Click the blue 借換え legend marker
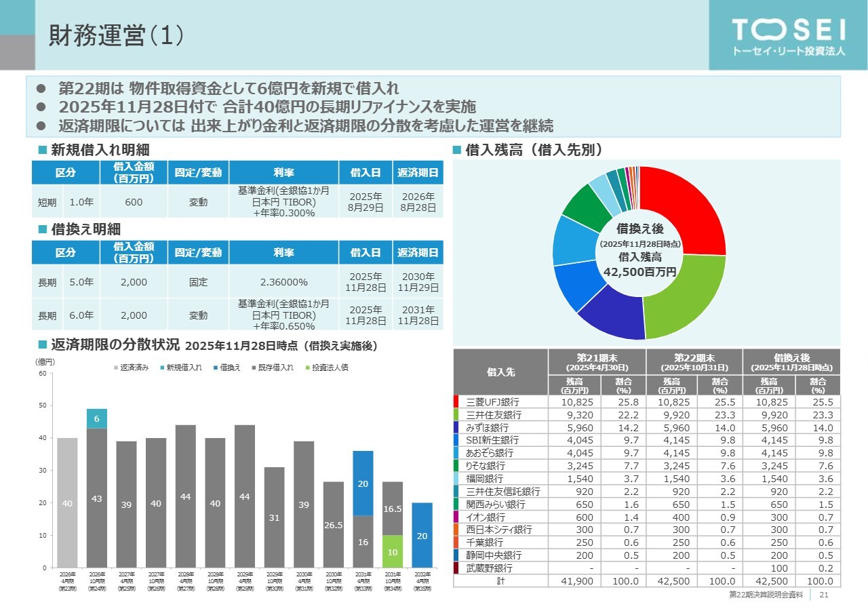 click(x=215, y=368)
